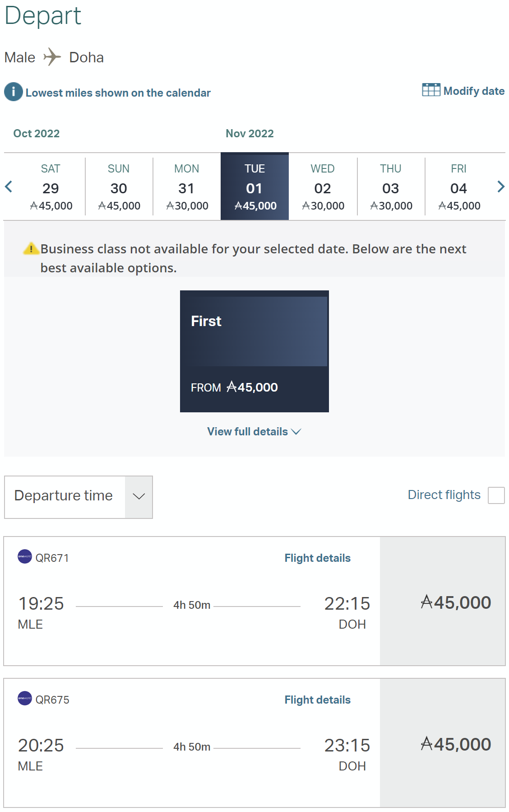Click the Avios currency symbol beside 45,000 for QR671

pyautogui.click(x=426, y=602)
